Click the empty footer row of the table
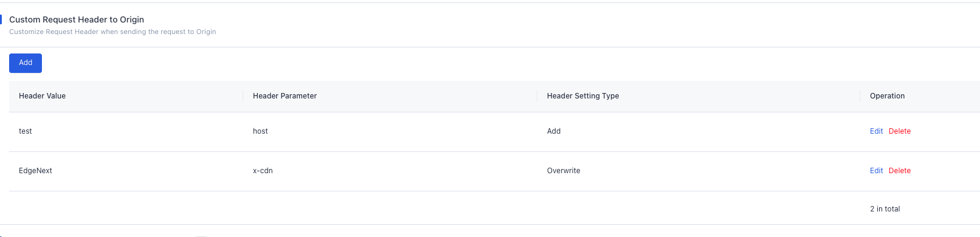 494,208
